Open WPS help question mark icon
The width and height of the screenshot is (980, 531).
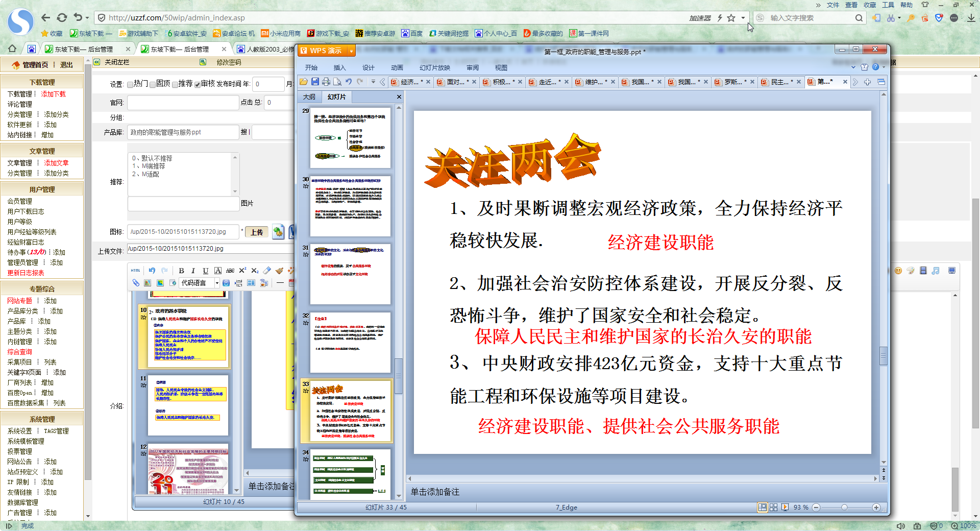(x=876, y=67)
